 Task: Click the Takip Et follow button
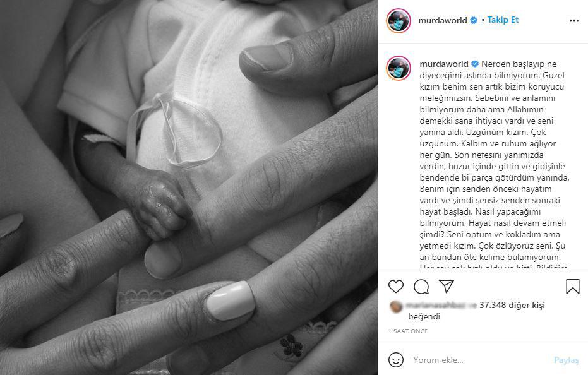click(503, 20)
